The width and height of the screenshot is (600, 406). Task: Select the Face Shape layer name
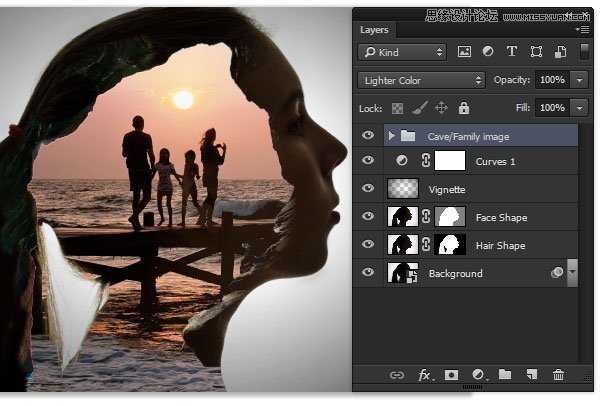(501, 218)
